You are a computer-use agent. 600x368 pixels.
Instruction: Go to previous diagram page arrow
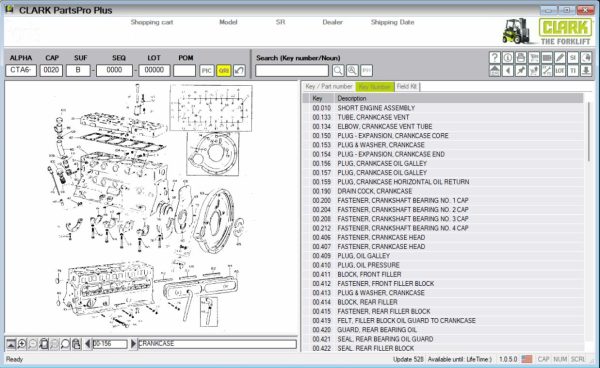[88, 344]
